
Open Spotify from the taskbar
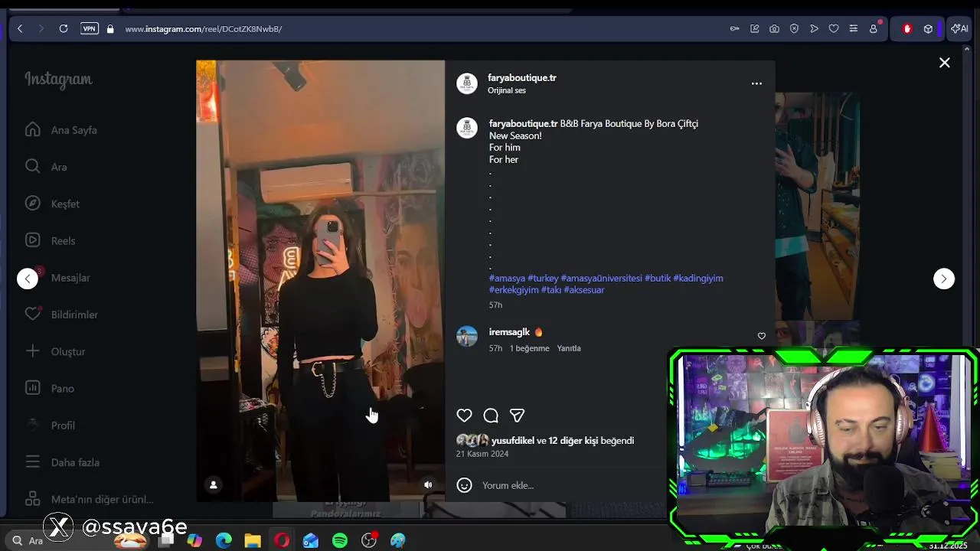click(340, 540)
